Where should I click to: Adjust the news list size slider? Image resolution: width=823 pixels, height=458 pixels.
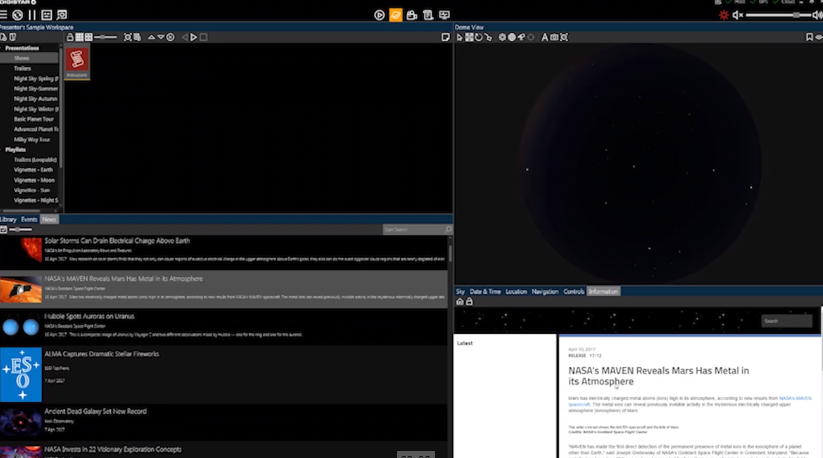pyautogui.click(x=20, y=229)
